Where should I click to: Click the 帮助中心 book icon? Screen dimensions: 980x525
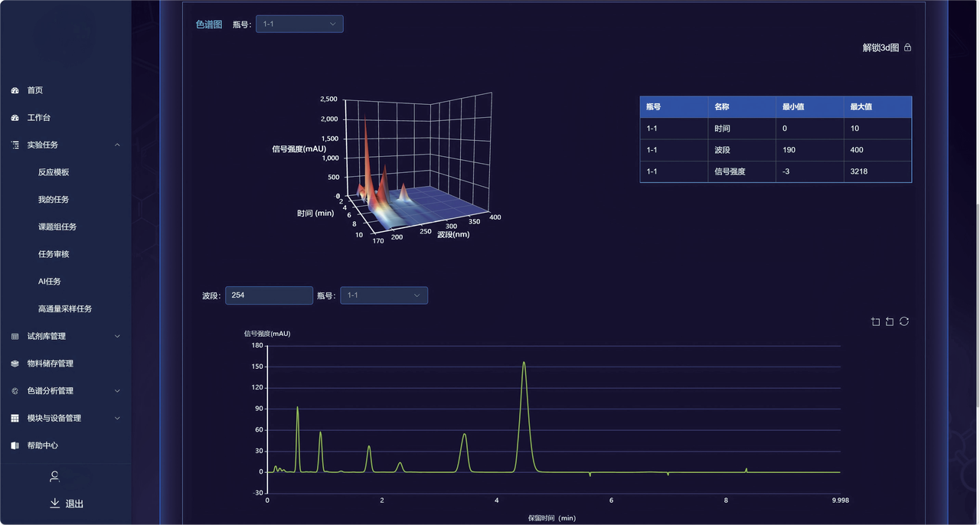[15, 445]
